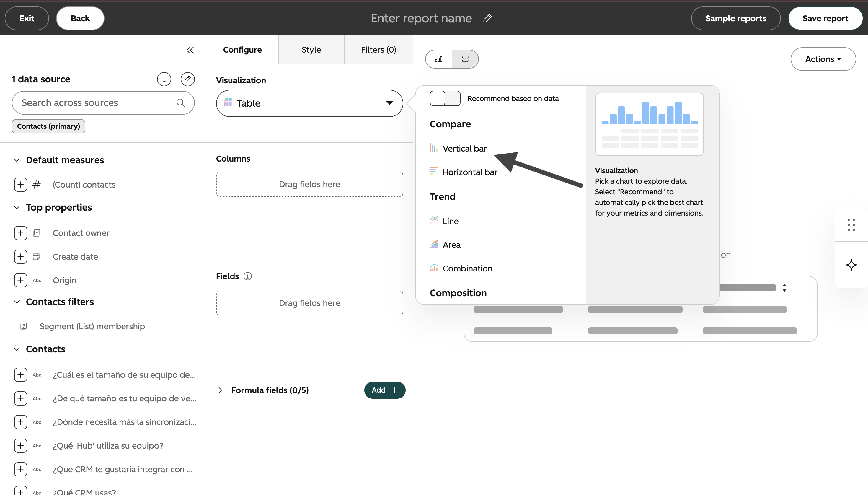Add the (Count) contacts measure
The width and height of the screenshot is (868, 495).
pos(21,185)
